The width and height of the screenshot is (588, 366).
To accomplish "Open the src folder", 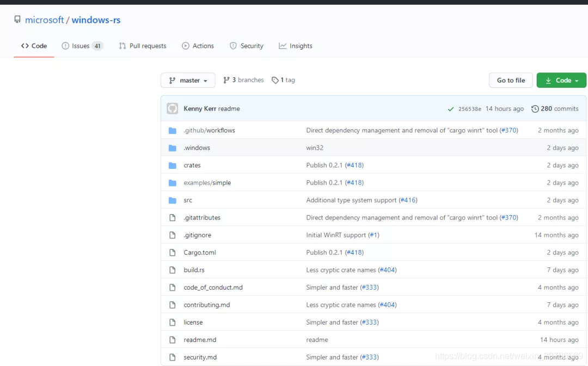I will (188, 200).
